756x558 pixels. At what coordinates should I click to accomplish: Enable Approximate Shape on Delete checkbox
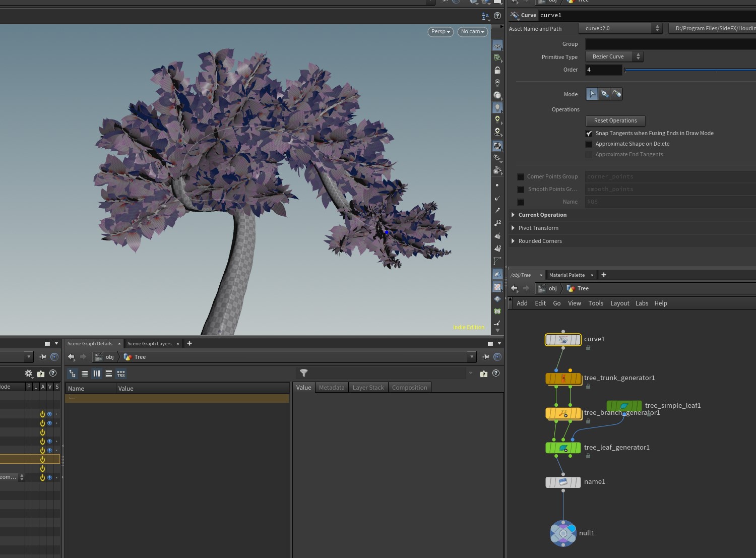click(589, 144)
